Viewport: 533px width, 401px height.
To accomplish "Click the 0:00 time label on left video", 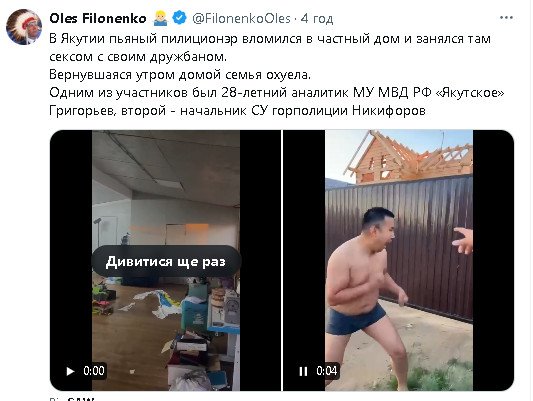I will point(94,371).
